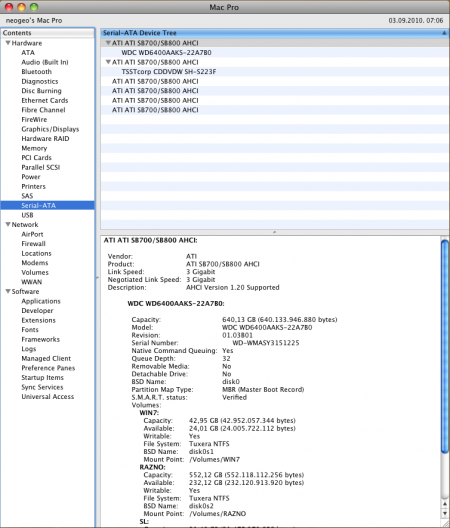This screenshot has width=450, height=528.
Task: Select the highlighted Serial-ATA item
Action: pyautogui.click(x=47, y=205)
